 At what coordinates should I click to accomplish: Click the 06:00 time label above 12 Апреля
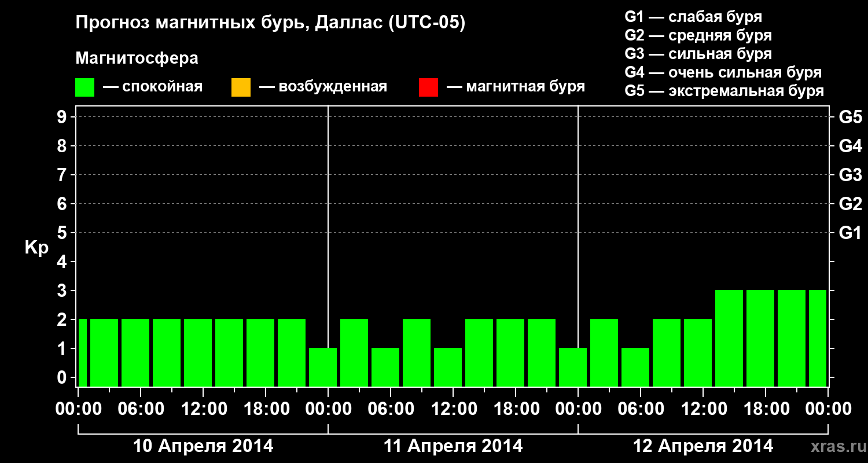(641, 409)
